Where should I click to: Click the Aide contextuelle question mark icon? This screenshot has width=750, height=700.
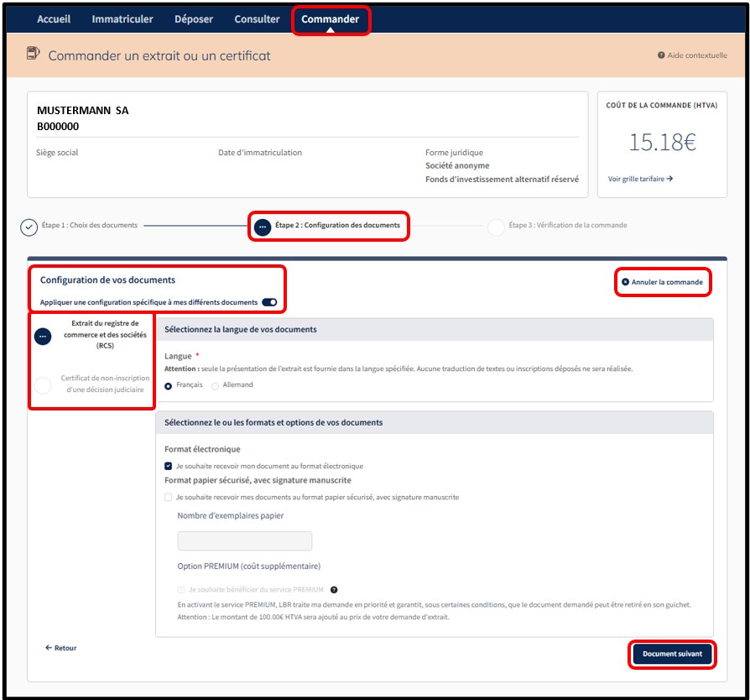(x=661, y=55)
